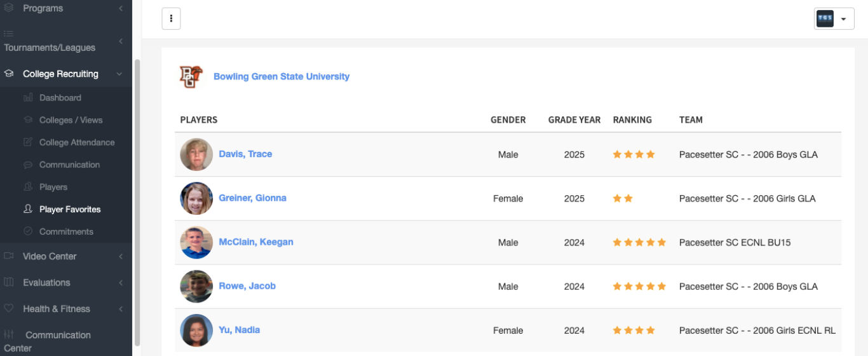The width and height of the screenshot is (868, 356).
Task: Click the Commitments checkmark icon
Action: click(28, 231)
